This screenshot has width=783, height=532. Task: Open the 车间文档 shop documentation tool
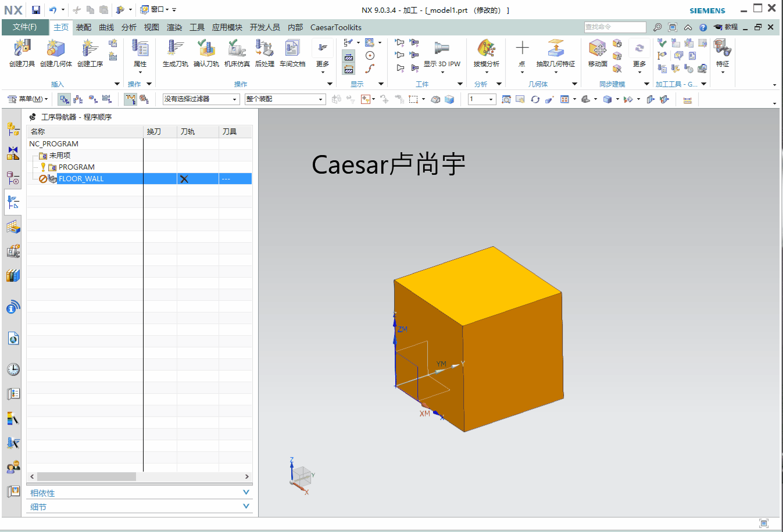pos(292,53)
